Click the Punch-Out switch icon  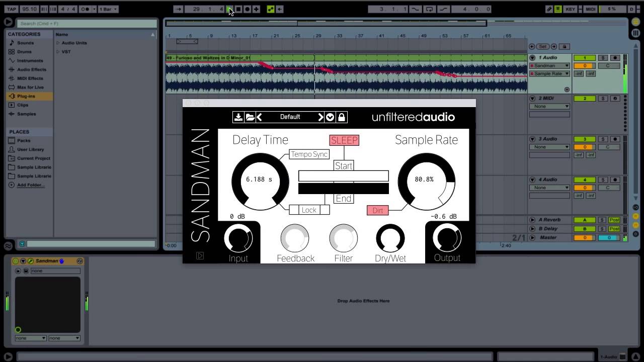tap(443, 9)
